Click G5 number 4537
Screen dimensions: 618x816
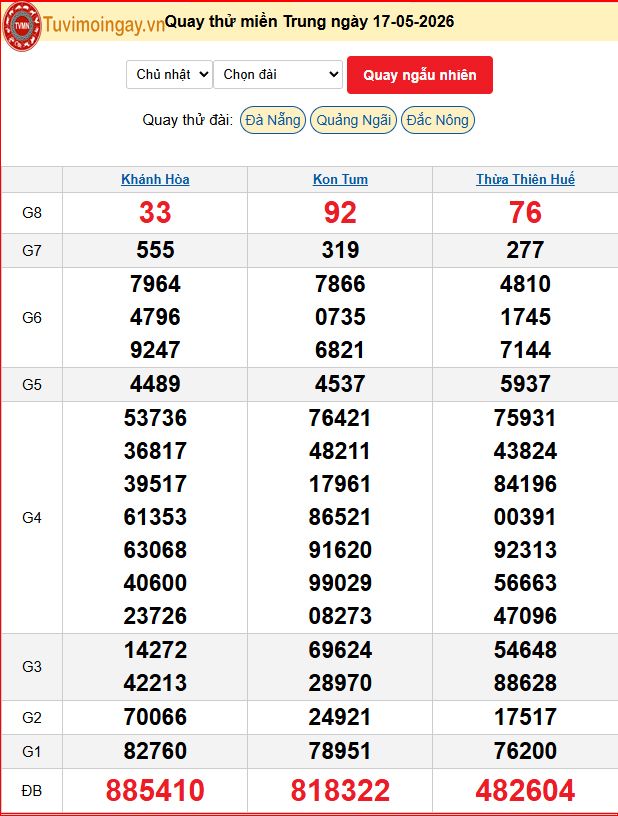340,384
